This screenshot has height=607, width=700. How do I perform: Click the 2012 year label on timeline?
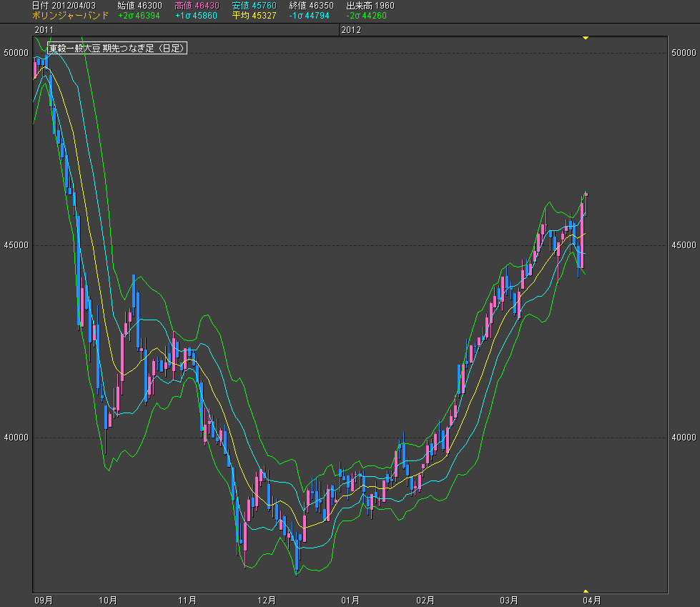click(x=351, y=30)
